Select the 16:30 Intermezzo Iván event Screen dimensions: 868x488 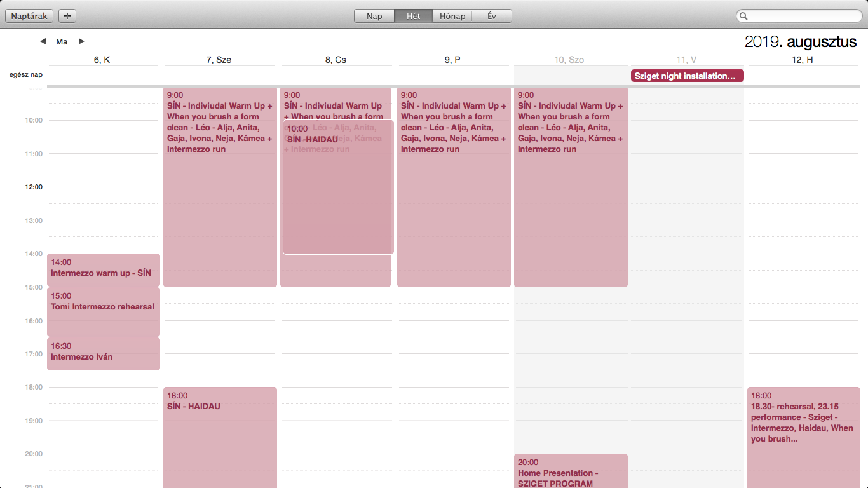pos(103,353)
